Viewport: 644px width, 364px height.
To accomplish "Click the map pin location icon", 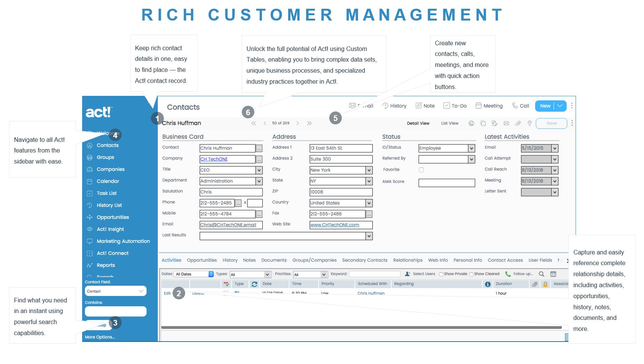I will pyautogui.click(x=530, y=123).
